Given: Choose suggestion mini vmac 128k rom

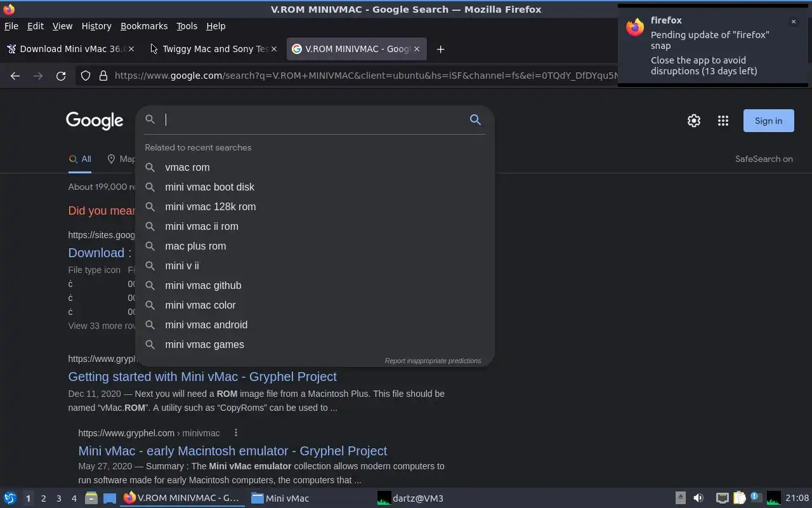Looking at the screenshot, I should (315, 206).
